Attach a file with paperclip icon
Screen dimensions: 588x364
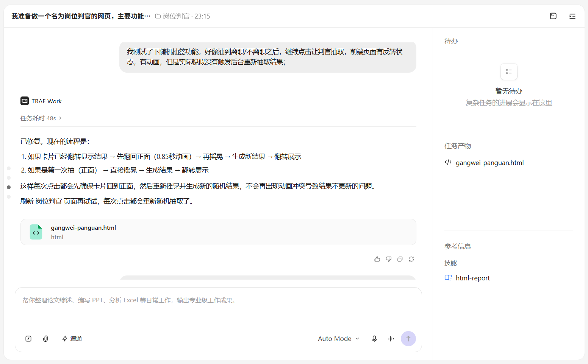[x=45, y=339]
